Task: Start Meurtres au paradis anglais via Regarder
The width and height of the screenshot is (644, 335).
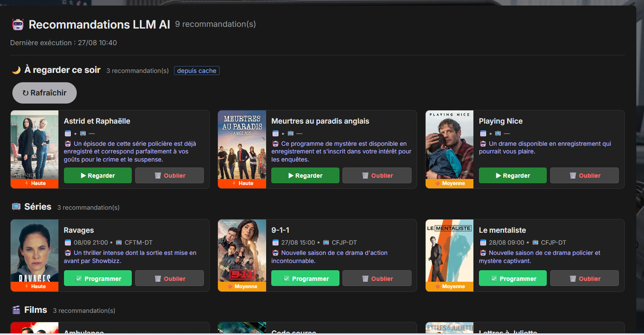Action: point(305,176)
